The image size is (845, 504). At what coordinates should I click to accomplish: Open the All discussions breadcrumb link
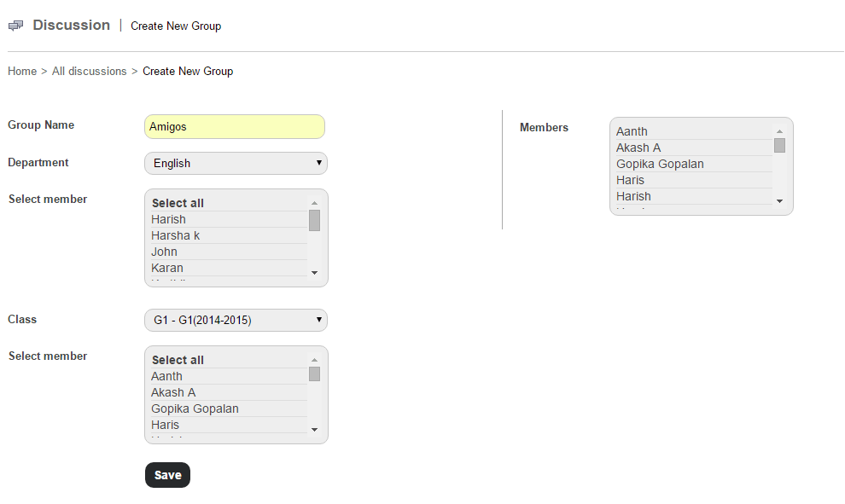[x=89, y=71]
